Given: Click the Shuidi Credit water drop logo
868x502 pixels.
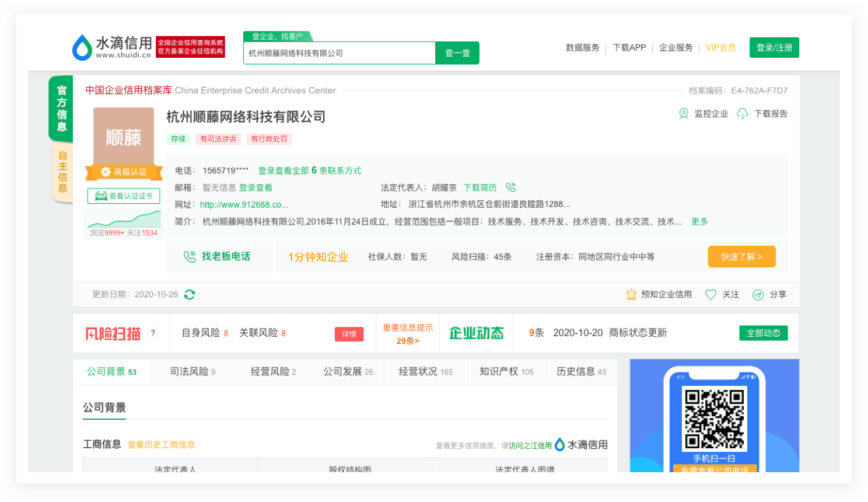Looking at the screenshot, I should pos(82,47).
